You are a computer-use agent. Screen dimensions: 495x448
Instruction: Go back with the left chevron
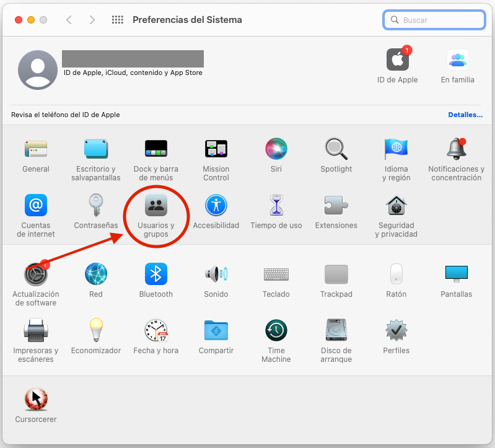tap(69, 20)
